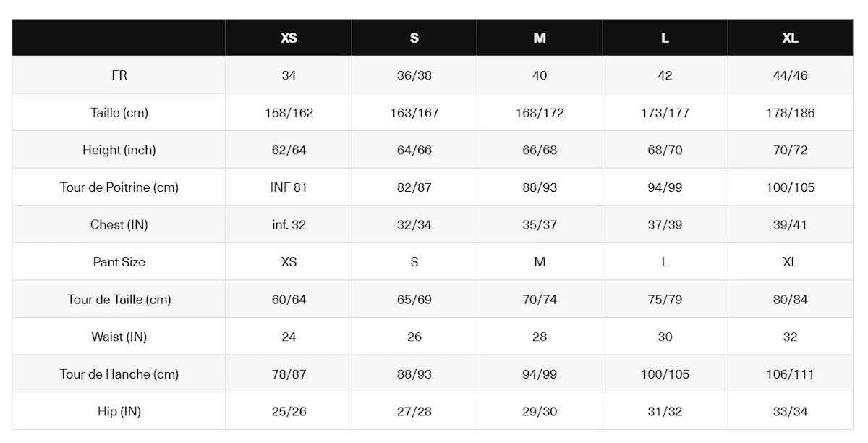Click the S column header
868x443 pixels.
coord(414,38)
